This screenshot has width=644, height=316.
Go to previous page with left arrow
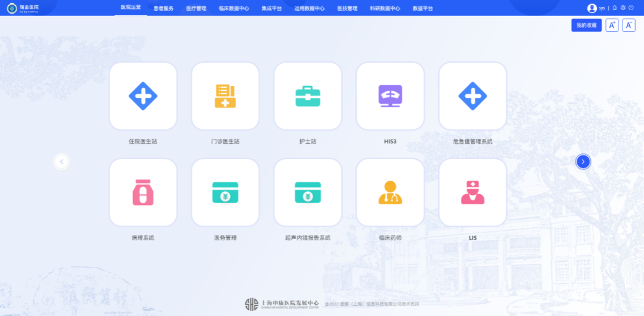(x=61, y=162)
